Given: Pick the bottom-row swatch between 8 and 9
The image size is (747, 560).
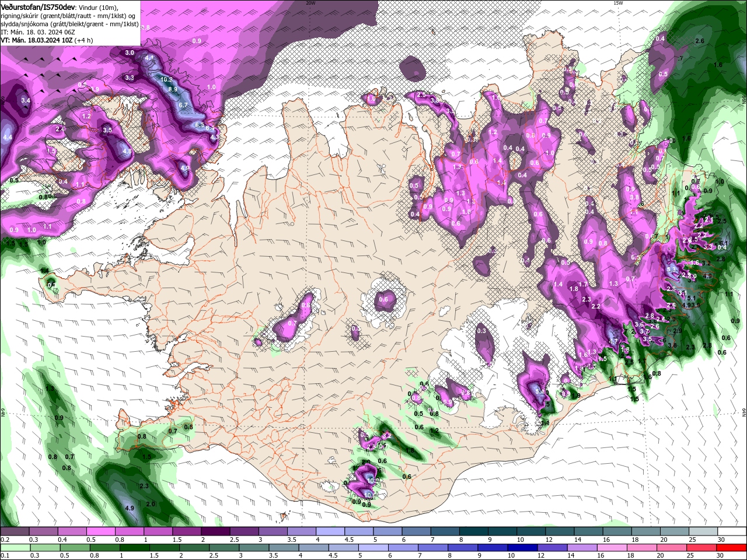Looking at the screenshot, I should [463, 548].
